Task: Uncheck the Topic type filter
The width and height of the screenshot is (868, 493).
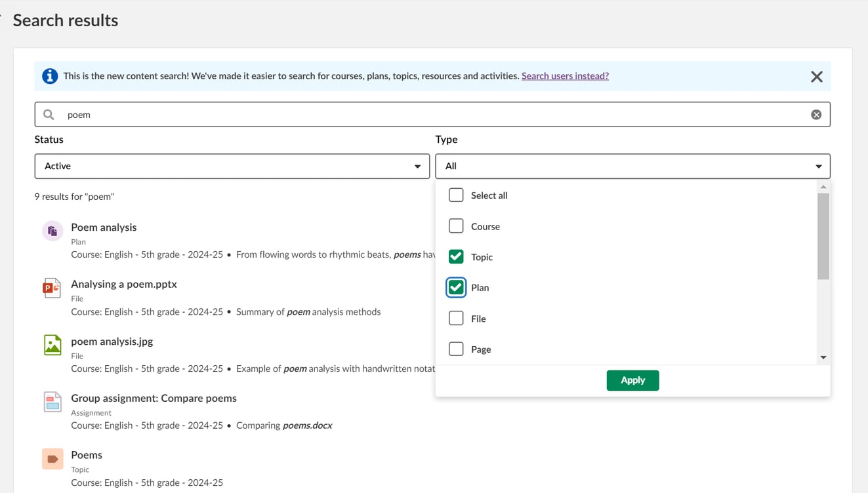Action: point(456,257)
